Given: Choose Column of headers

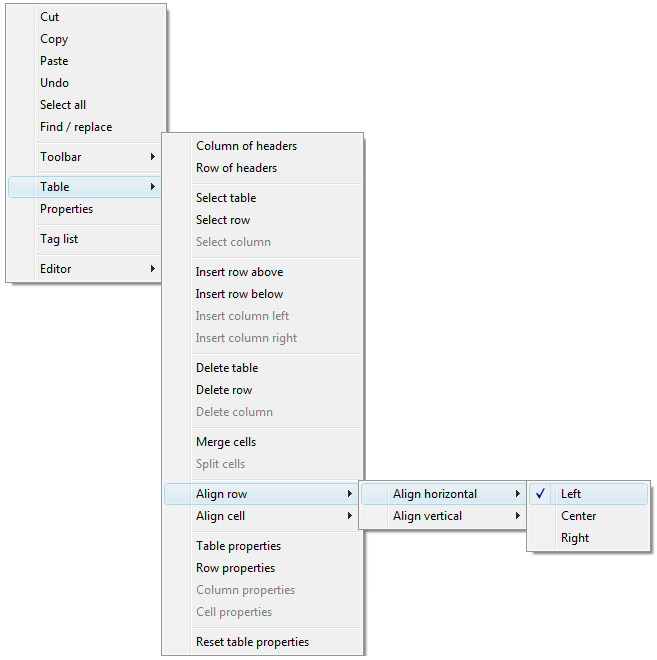Looking at the screenshot, I should point(263,146).
